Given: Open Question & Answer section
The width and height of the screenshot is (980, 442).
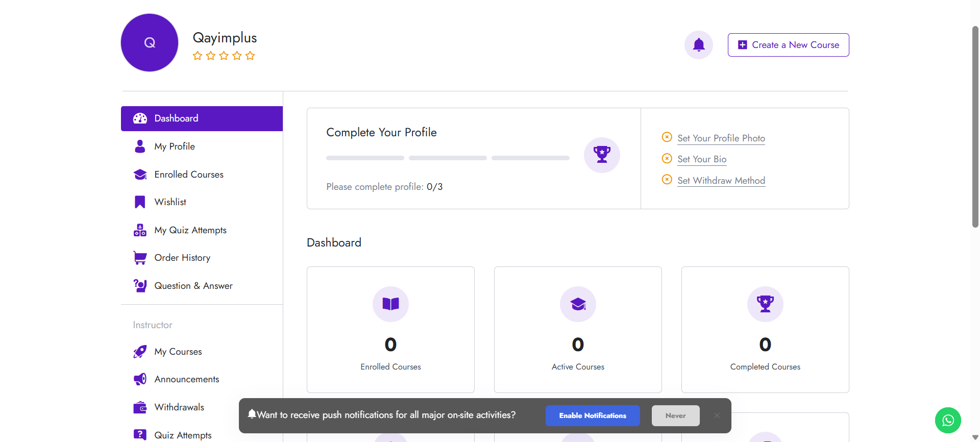Looking at the screenshot, I should coord(193,286).
